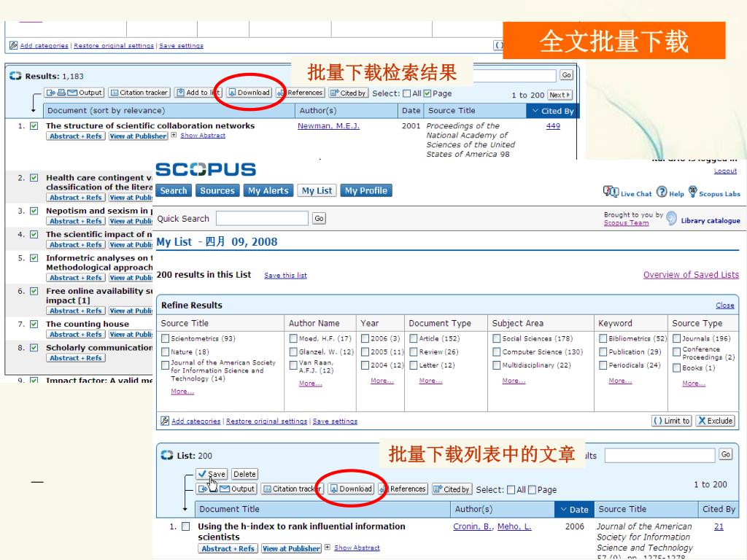Click the Save this list link
The width and height of the screenshot is (747, 560).
285,275
